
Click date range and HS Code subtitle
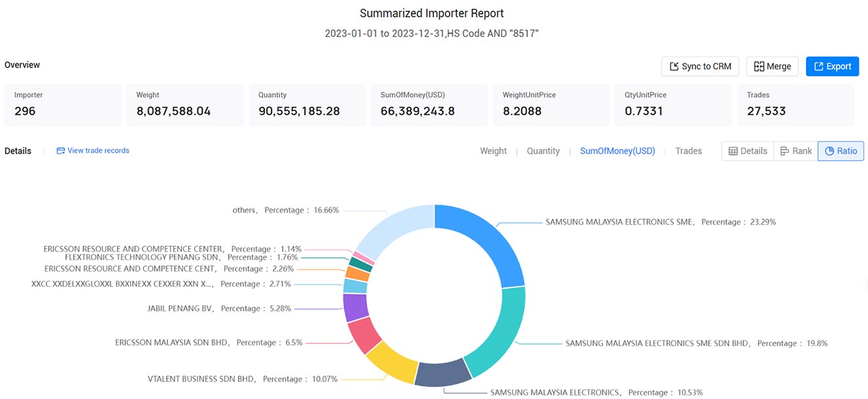[x=432, y=33]
